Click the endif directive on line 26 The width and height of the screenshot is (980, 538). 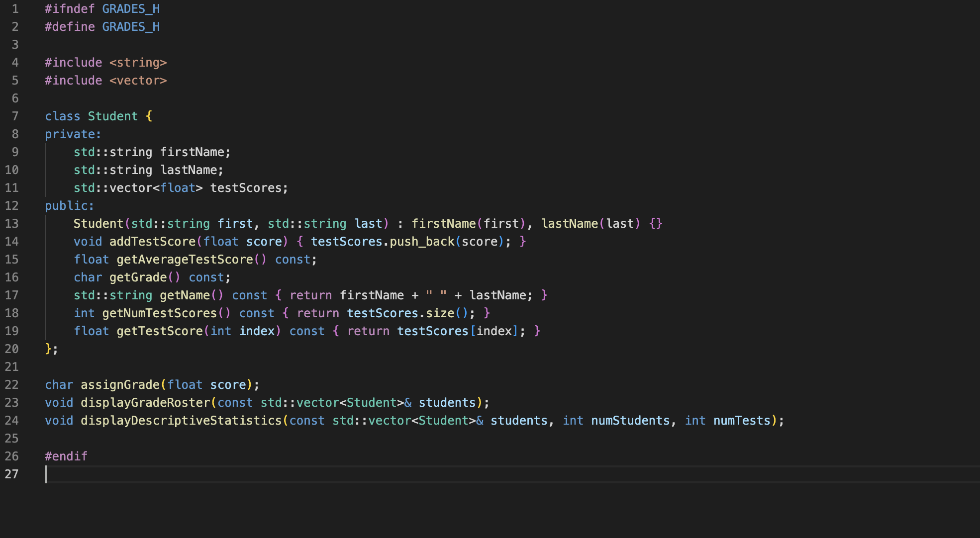coord(66,456)
